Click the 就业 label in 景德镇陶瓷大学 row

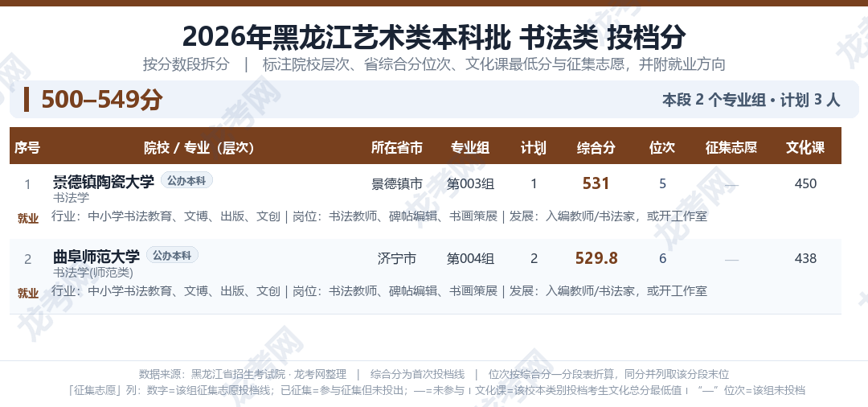27,218
